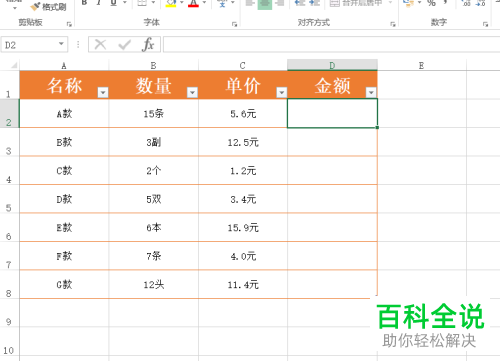Select column B header

[x=153, y=65]
